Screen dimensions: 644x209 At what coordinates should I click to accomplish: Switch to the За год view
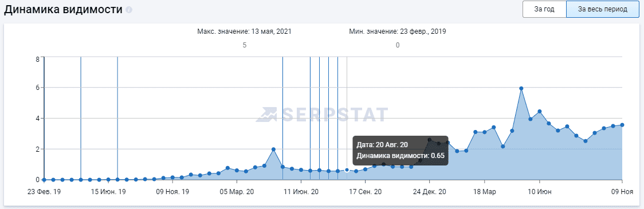point(544,9)
